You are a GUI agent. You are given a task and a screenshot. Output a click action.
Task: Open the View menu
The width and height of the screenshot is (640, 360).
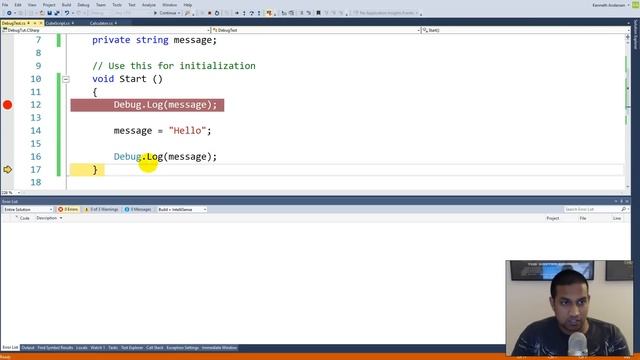pos(32,5)
